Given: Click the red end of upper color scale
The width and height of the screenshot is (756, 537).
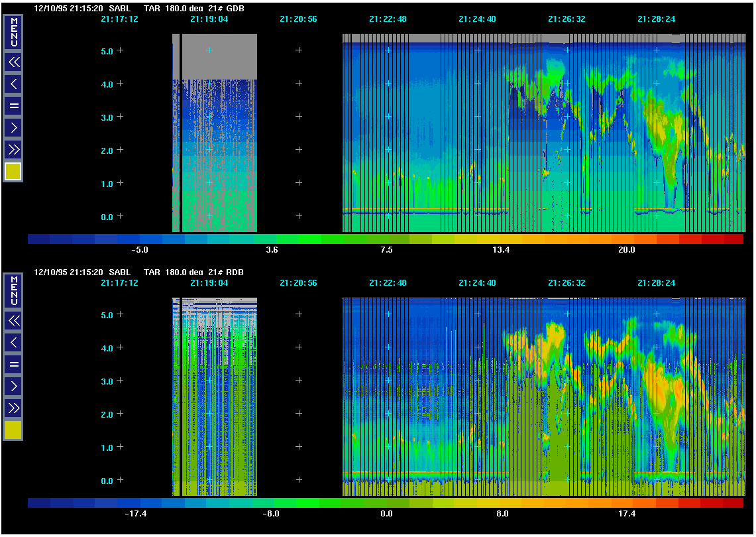Looking at the screenshot, I should (x=733, y=239).
